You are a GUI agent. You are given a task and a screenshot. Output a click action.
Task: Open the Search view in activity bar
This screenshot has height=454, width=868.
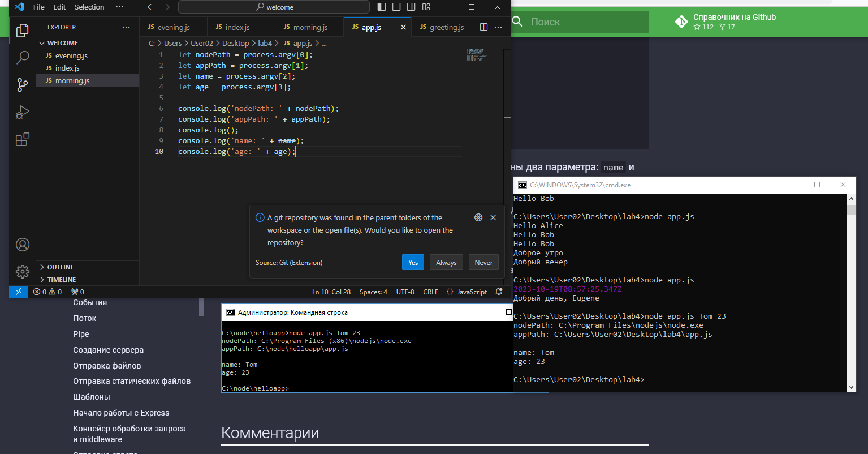(23, 57)
